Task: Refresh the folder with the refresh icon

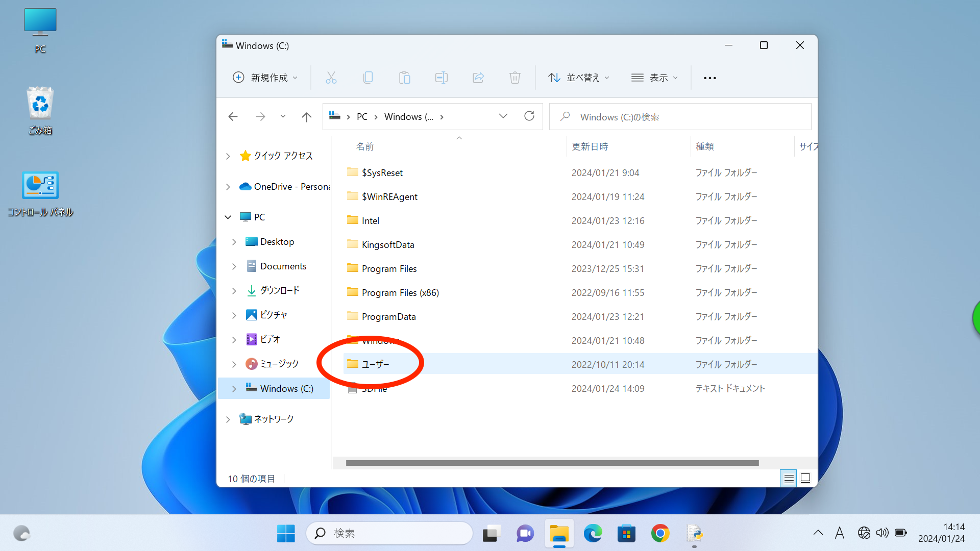Action: click(529, 116)
